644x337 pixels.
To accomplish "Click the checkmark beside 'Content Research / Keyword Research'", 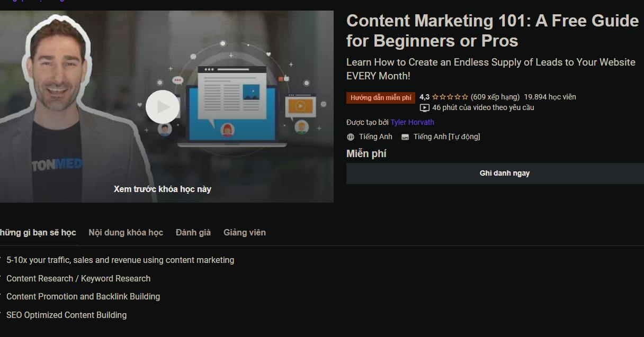I will point(2,278).
